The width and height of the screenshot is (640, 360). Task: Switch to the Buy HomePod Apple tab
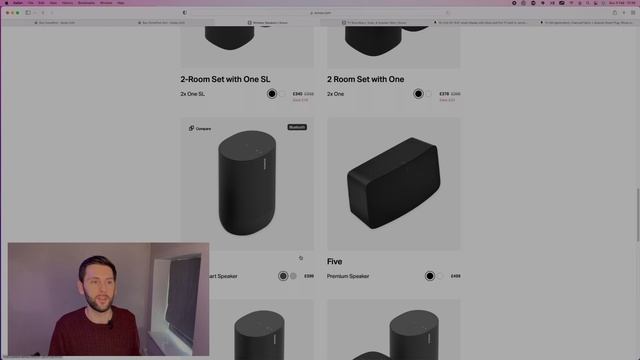point(55,22)
